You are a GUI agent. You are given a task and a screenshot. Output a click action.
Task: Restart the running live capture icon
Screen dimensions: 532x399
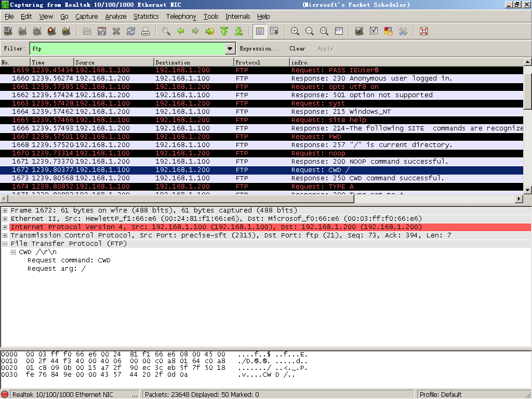tap(66, 31)
